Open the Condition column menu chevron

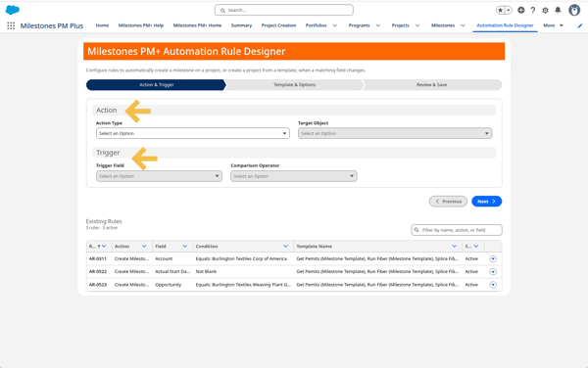click(x=286, y=247)
